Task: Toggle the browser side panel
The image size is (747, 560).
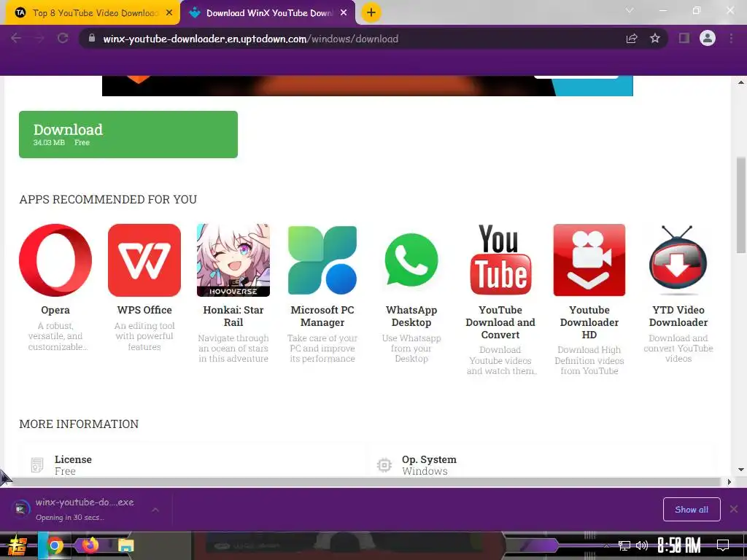Action: coord(684,39)
